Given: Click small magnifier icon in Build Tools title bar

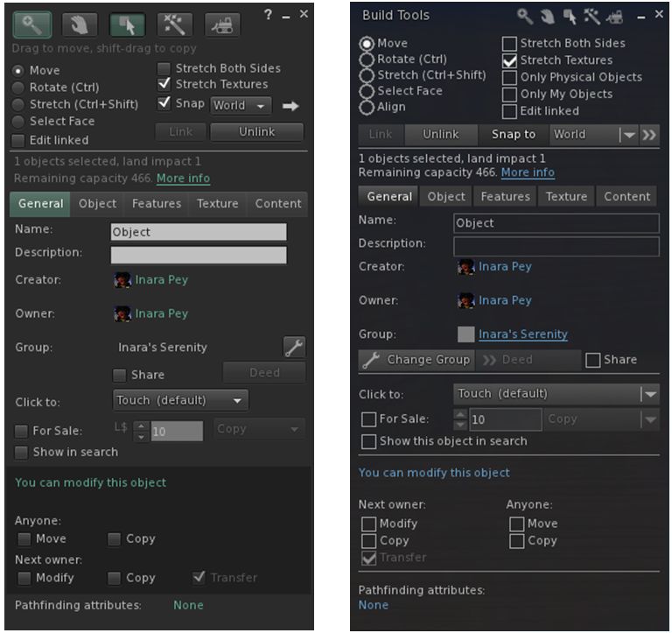Looking at the screenshot, I should click(x=525, y=16).
